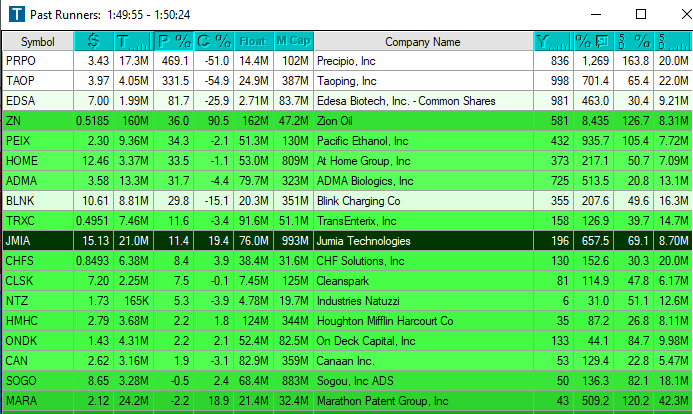Select the ADMA symbol cell
The height and width of the screenshot is (414, 693).
(x=38, y=181)
